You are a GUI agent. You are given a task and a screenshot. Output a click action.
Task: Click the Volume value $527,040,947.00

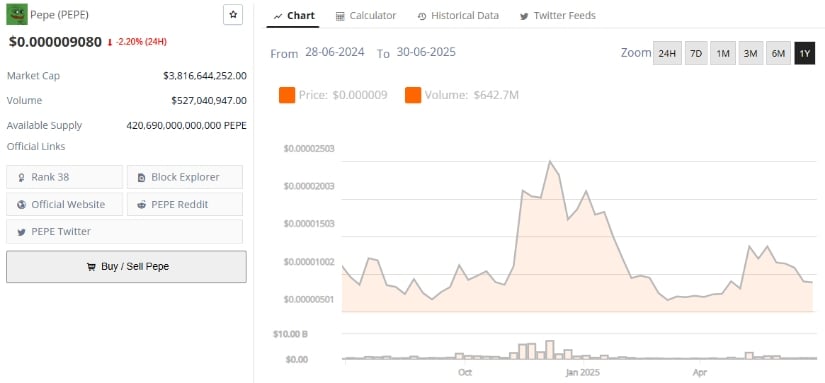[209, 100]
